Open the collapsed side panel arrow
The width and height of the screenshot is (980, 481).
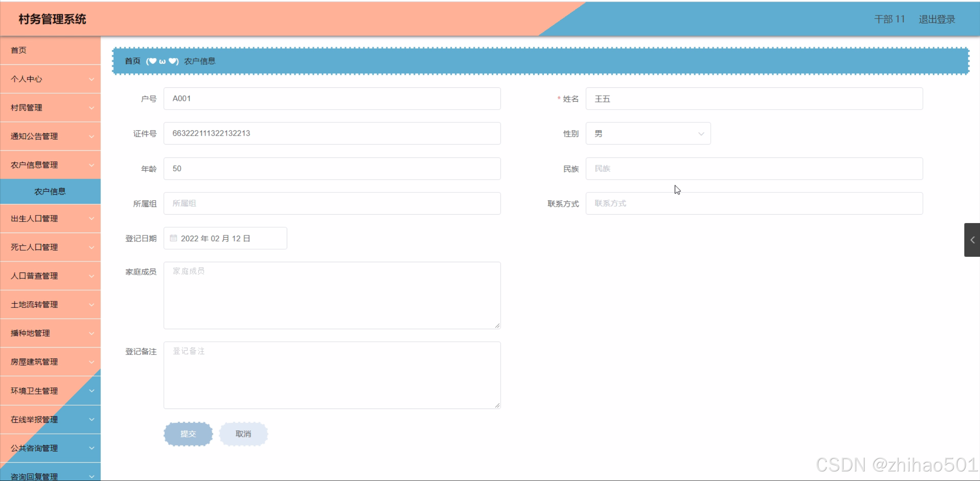972,240
